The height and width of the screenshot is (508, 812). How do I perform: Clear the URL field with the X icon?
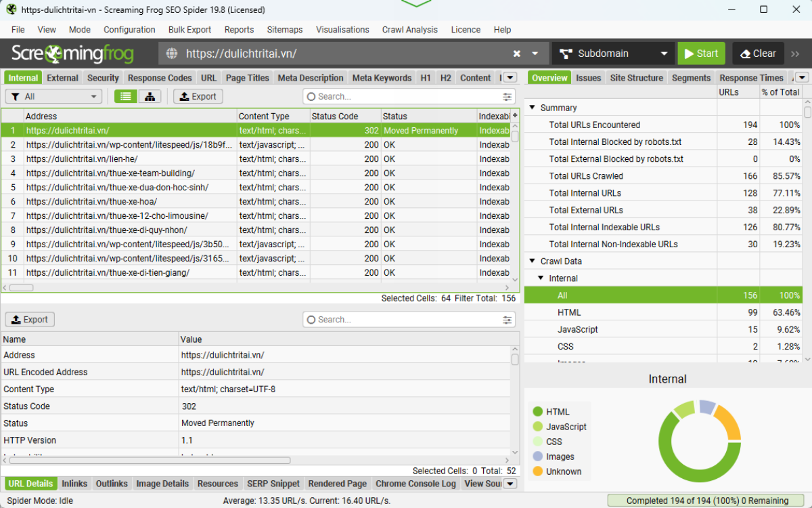[516, 53]
